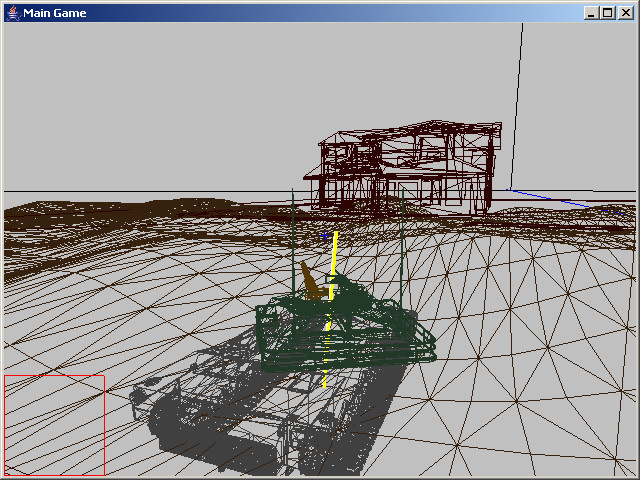The width and height of the screenshot is (640, 480).
Task: Close the Main Game window
Action: pyautogui.click(x=626, y=13)
